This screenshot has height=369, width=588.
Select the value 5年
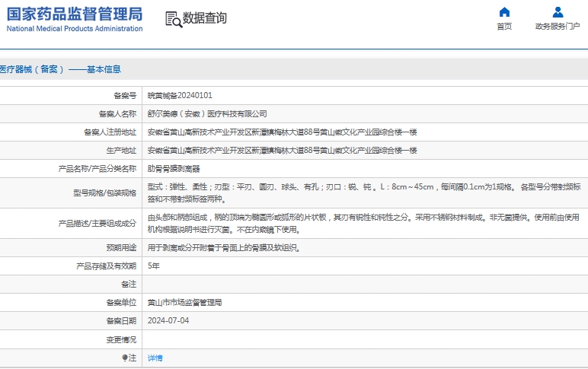[x=153, y=266]
